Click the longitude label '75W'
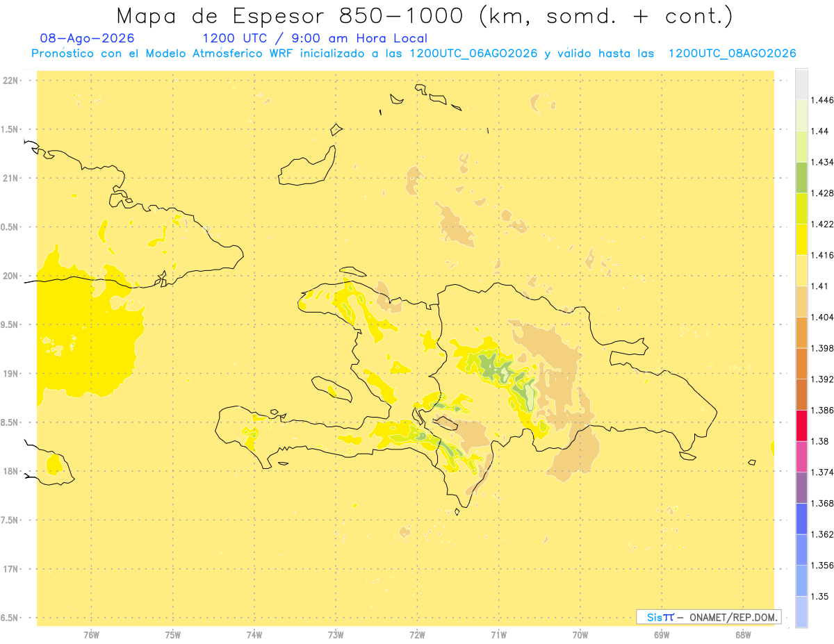Image resolution: width=834 pixels, height=644 pixels. click(173, 634)
